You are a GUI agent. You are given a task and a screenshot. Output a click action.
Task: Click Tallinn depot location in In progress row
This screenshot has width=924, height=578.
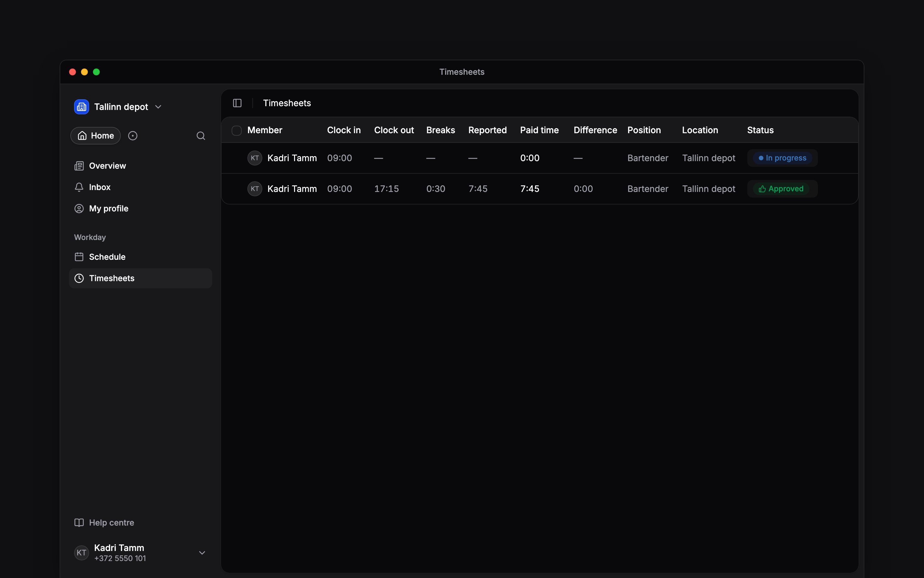click(709, 158)
